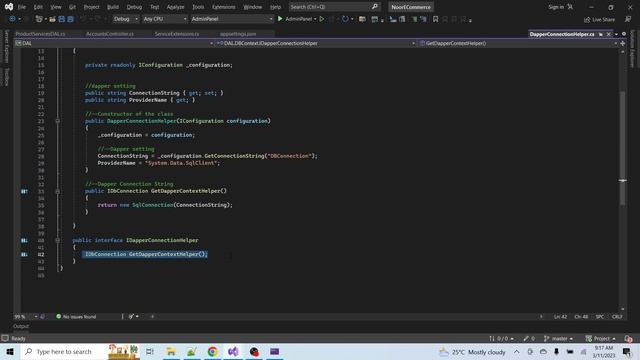
Task: Click the feedback icon beside Live Share
Action: point(628,19)
